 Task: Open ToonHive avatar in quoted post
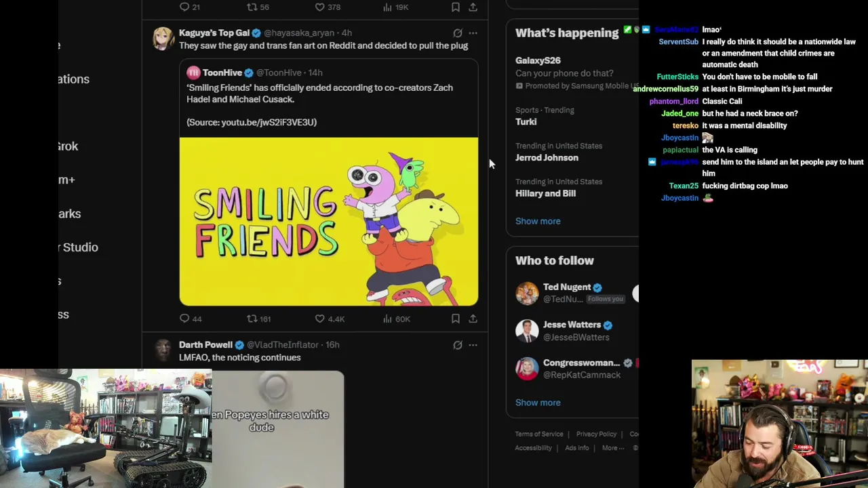pos(193,73)
